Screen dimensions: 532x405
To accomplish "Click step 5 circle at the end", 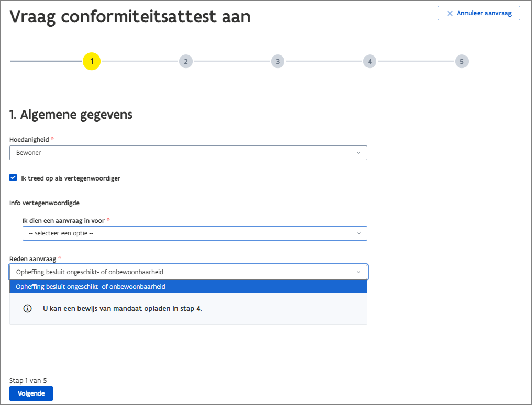I will (x=461, y=61).
